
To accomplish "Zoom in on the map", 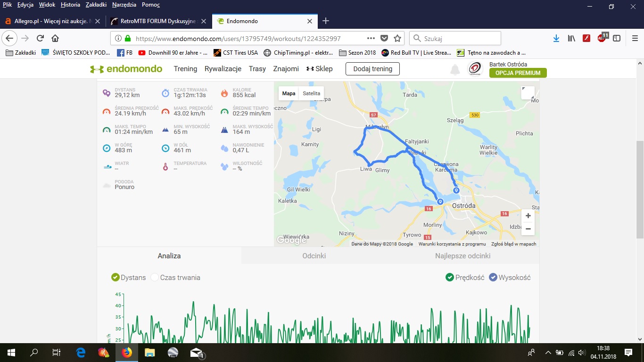I will [528, 216].
